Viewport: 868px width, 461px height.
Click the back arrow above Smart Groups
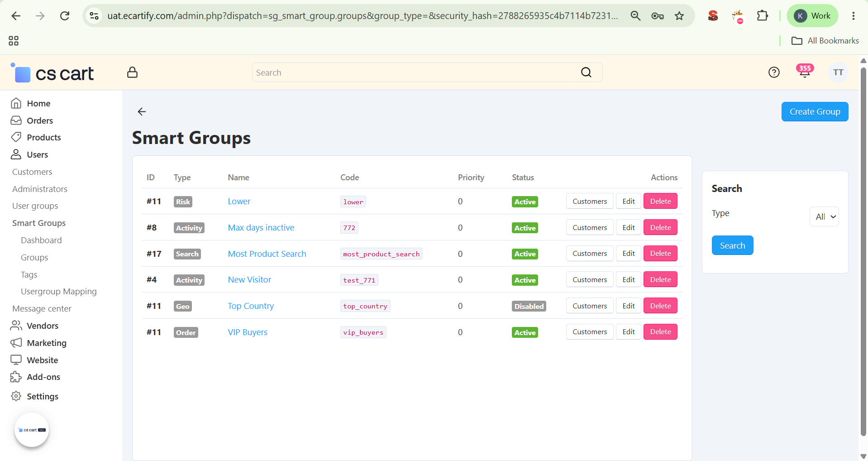[x=142, y=111]
